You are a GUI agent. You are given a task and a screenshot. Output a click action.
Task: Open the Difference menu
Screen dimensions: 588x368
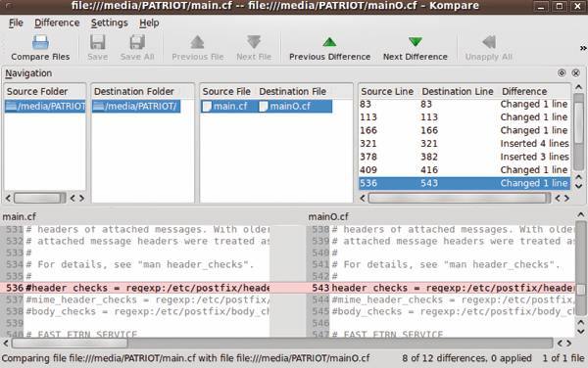click(x=57, y=23)
